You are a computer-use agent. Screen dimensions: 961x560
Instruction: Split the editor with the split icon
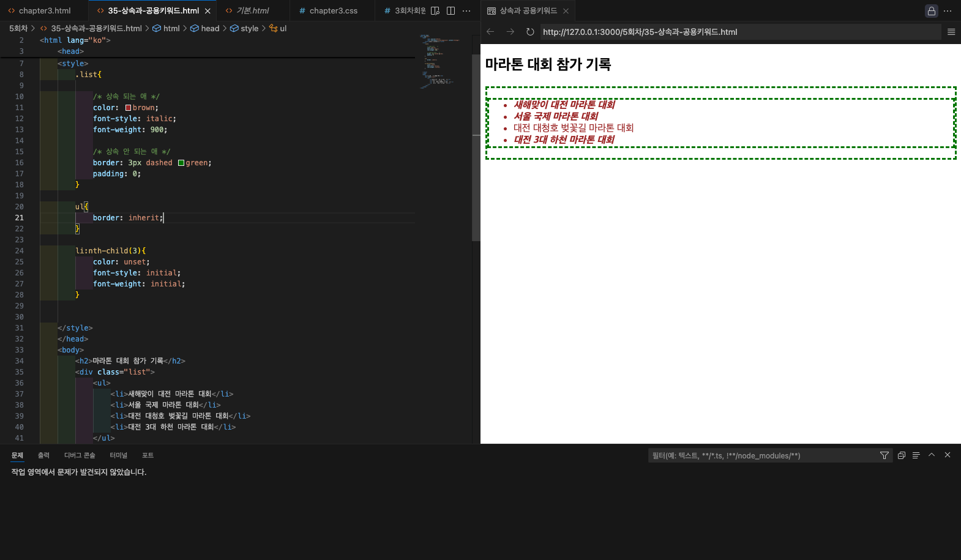click(451, 10)
